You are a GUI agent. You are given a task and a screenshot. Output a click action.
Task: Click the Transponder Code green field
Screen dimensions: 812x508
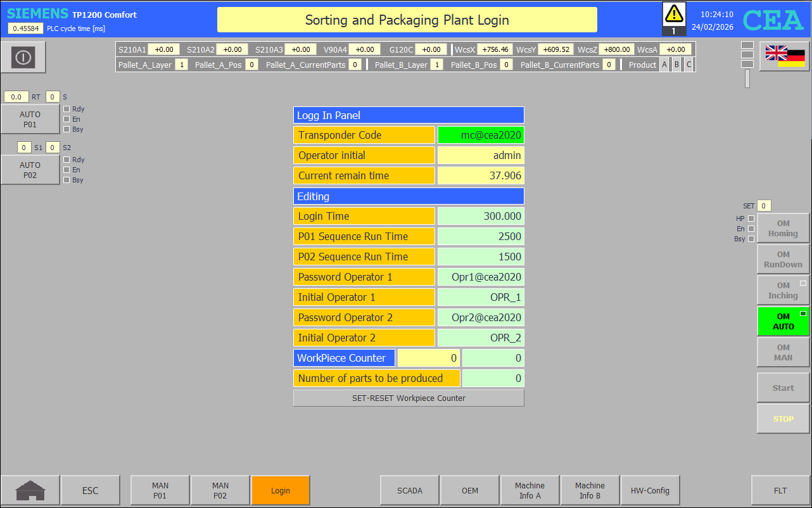point(481,135)
